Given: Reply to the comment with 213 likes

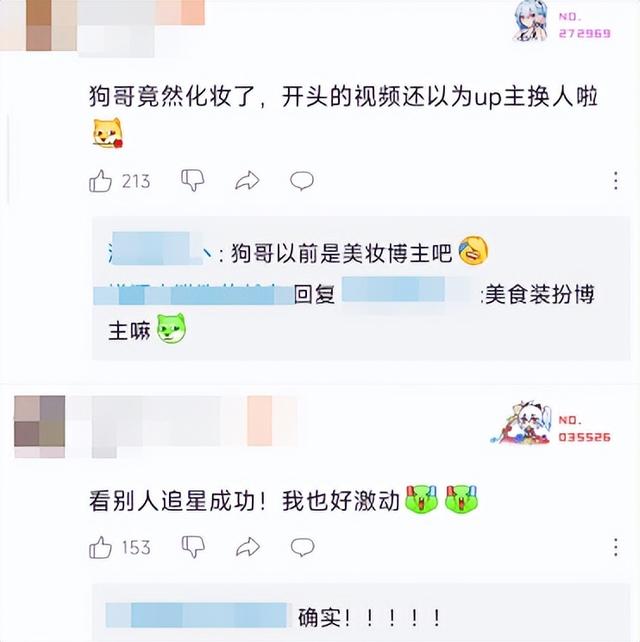Looking at the screenshot, I should 302,181.
